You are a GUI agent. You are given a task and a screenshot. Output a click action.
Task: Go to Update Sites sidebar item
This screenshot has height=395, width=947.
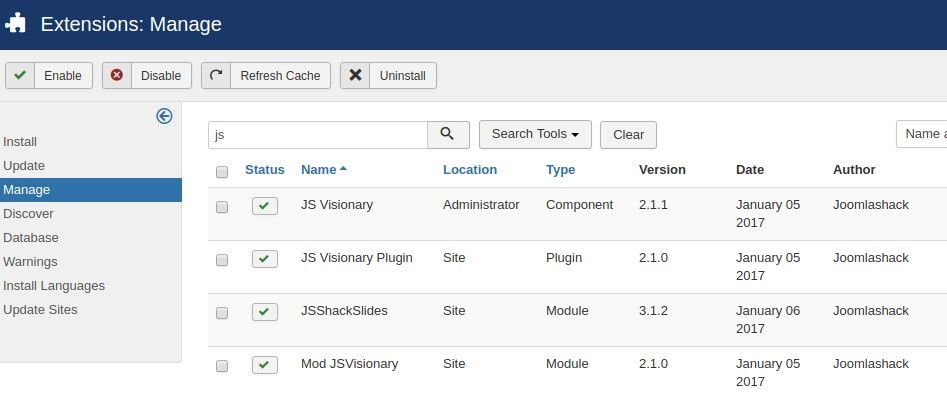click(x=40, y=310)
